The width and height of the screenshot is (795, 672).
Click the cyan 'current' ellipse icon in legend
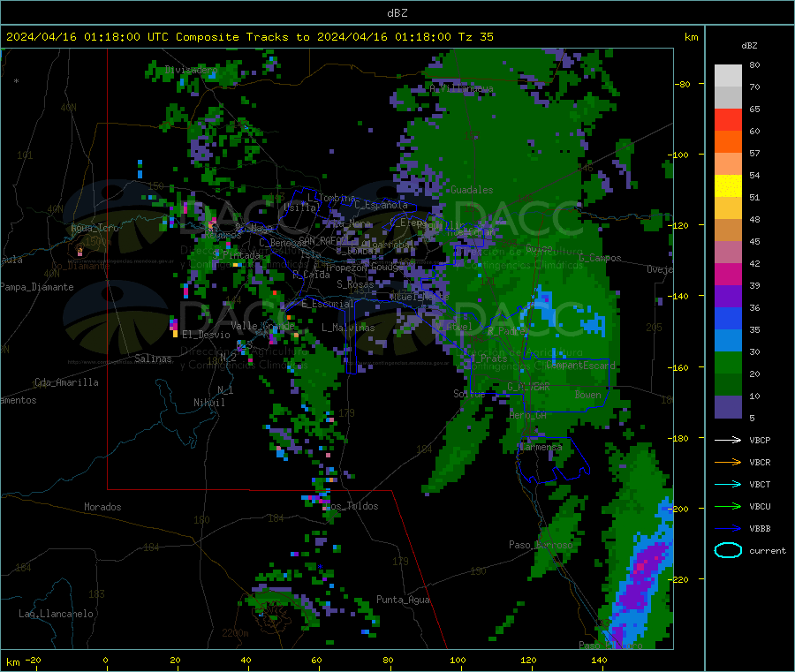[728, 550]
